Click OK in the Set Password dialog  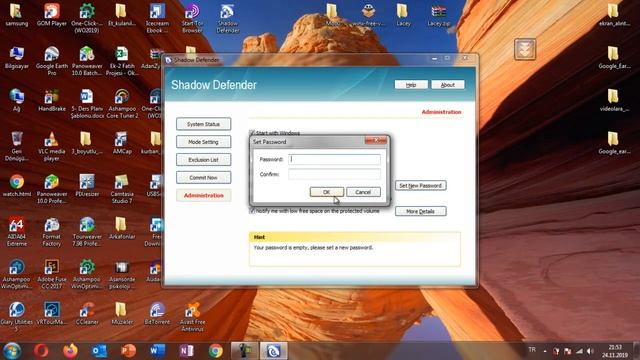tap(327, 192)
